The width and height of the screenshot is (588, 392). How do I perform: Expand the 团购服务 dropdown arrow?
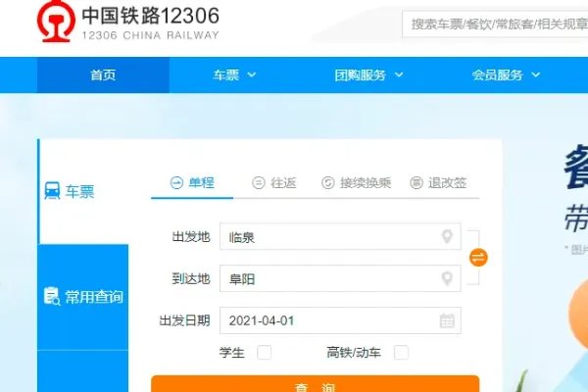399,74
